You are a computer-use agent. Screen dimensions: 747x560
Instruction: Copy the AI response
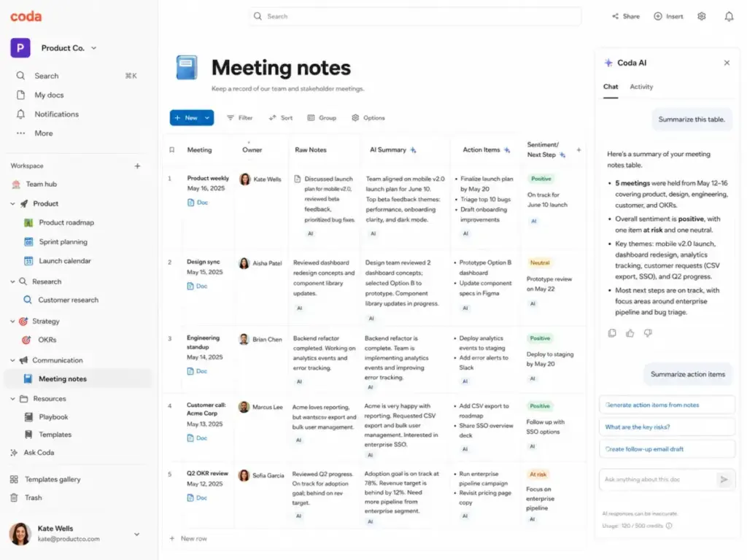[612, 333]
